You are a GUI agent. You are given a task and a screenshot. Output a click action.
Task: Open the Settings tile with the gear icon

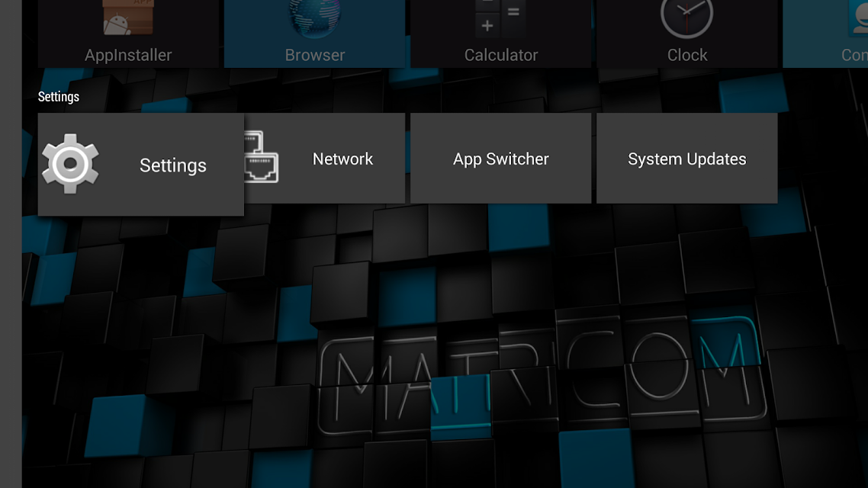click(x=140, y=165)
